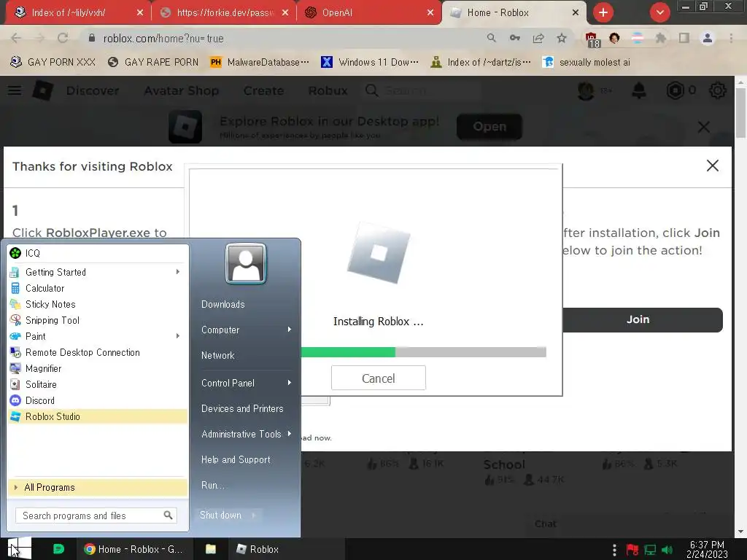This screenshot has height=560, width=747.
Task: Click the browser address bar URL
Action: point(163,39)
